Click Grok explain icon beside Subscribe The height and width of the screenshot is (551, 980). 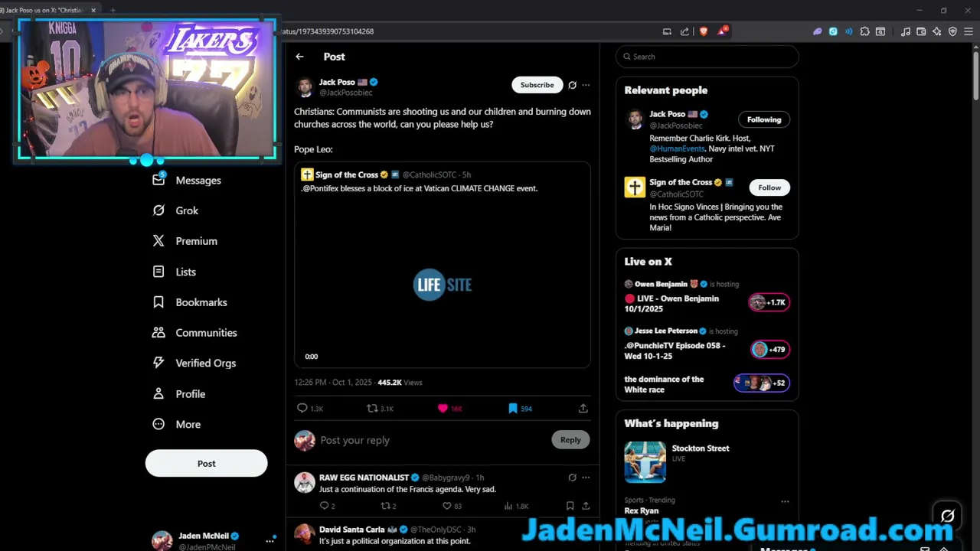tap(572, 85)
